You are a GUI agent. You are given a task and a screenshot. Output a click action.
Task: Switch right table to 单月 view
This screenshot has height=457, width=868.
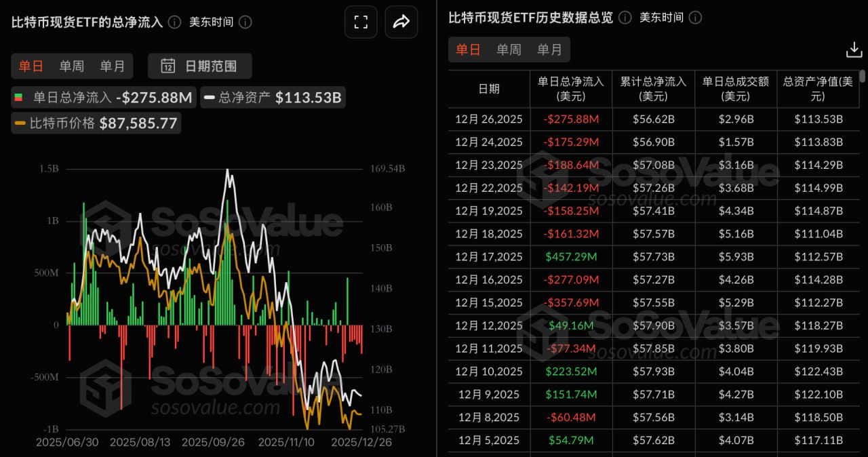(x=550, y=49)
